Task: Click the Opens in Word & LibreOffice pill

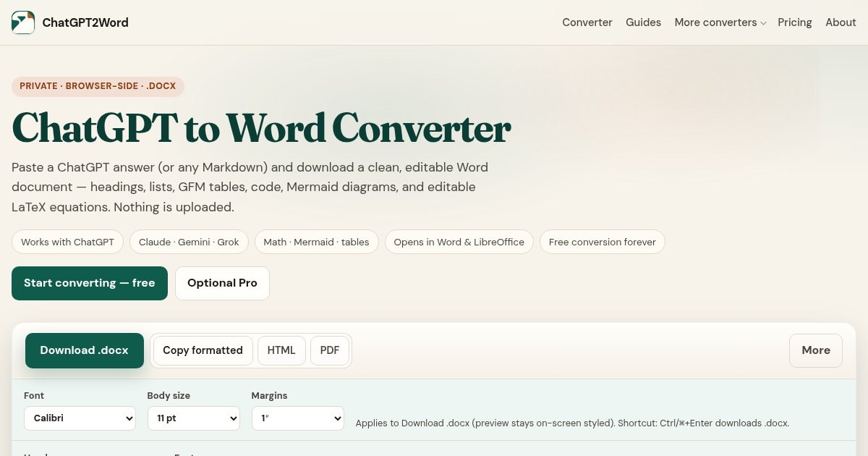Action: [459, 242]
